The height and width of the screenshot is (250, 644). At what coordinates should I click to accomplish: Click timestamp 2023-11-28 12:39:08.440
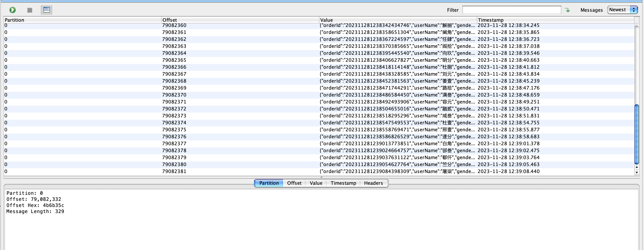point(508,172)
